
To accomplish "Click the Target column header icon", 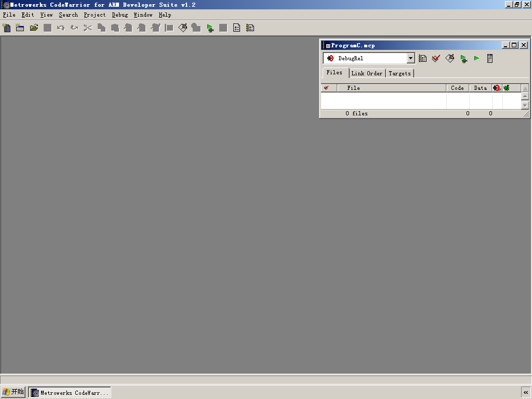I will [497, 88].
